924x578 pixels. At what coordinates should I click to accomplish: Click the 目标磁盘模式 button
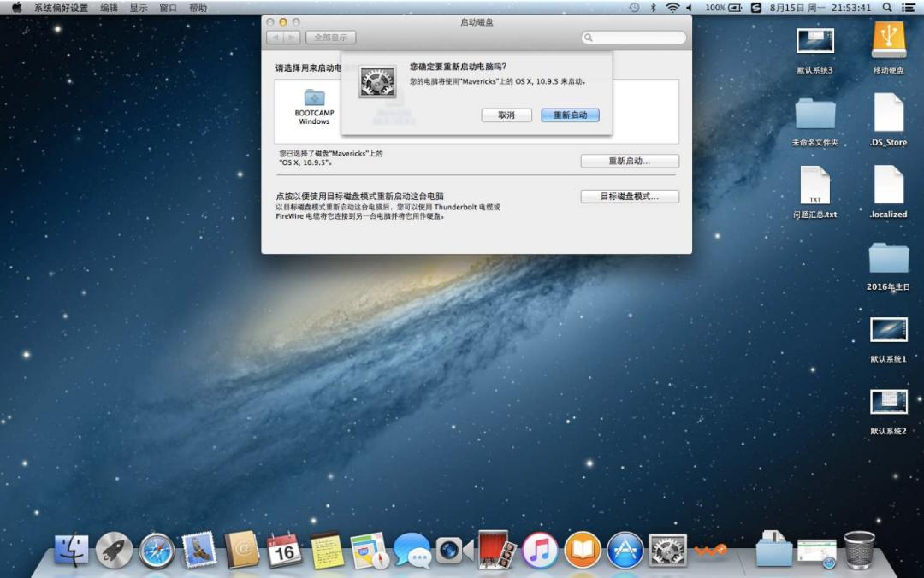[x=630, y=196]
